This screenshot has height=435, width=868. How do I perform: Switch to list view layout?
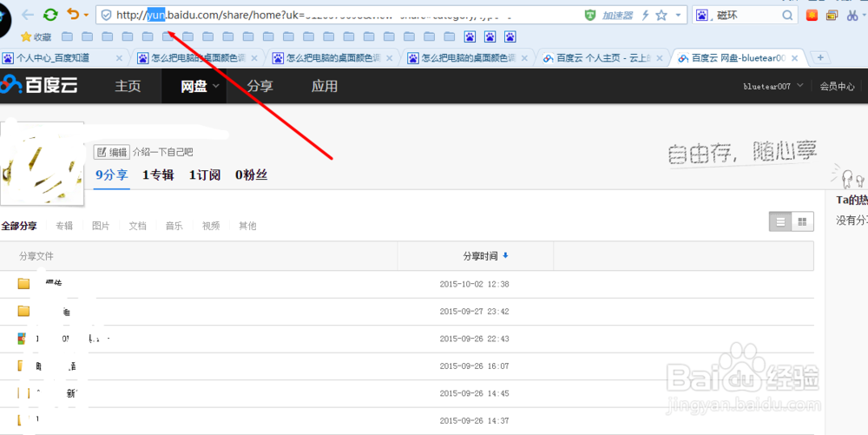point(780,222)
